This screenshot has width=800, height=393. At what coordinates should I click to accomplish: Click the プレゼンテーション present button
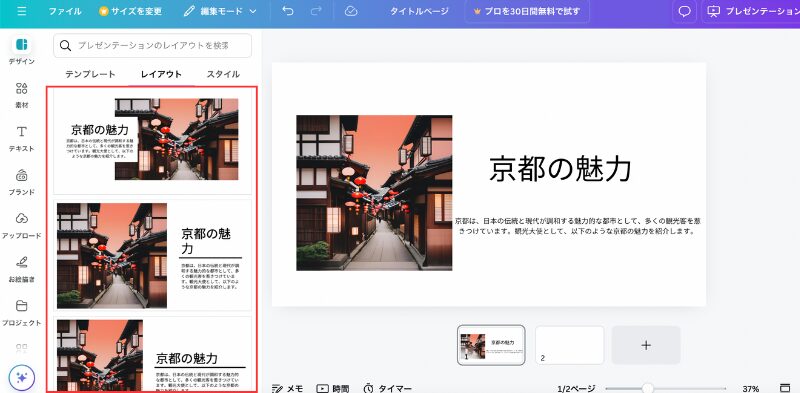(x=751, y=11)
